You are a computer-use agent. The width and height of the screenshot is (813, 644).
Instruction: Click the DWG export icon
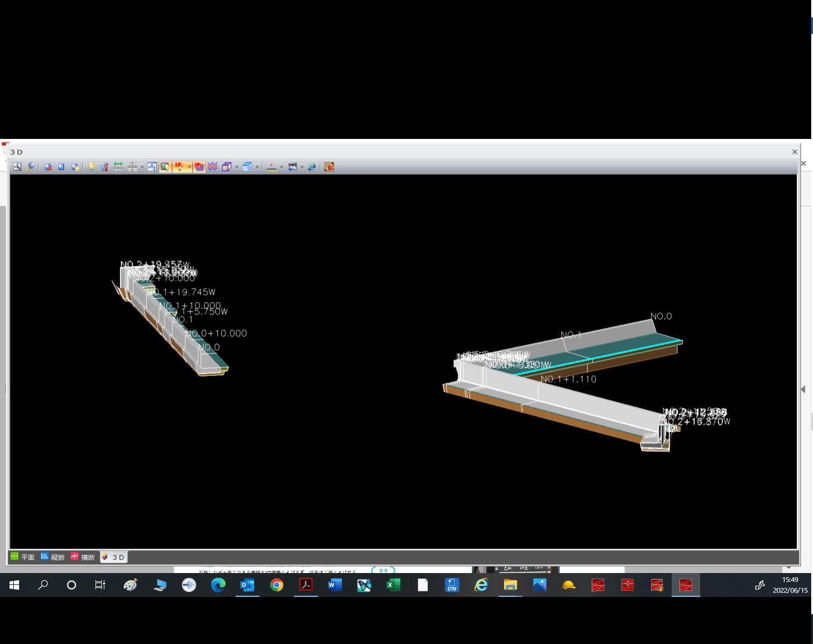tap(292, 167)
